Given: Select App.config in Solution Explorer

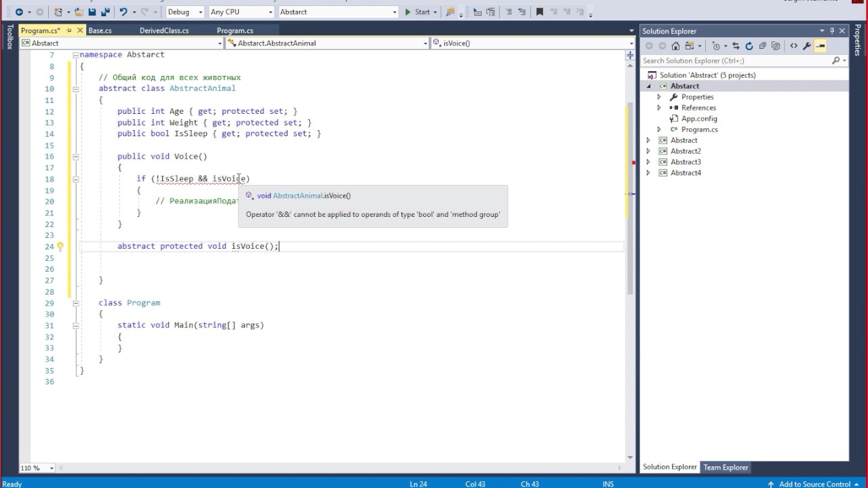Looking at the screenshot, I should pos(699,119).
